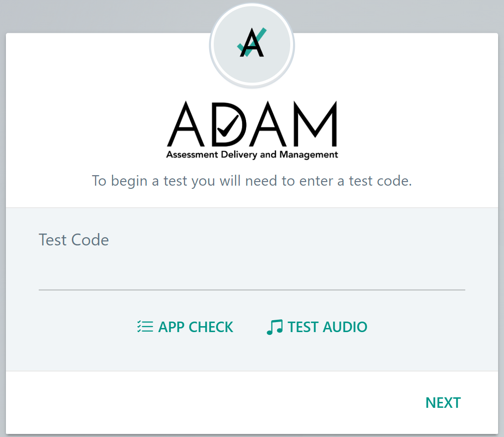This screenshot has height=437, width=504.
Task: Click the music note icon beside TEST AUDIO
Action: (x=274, y=326)
